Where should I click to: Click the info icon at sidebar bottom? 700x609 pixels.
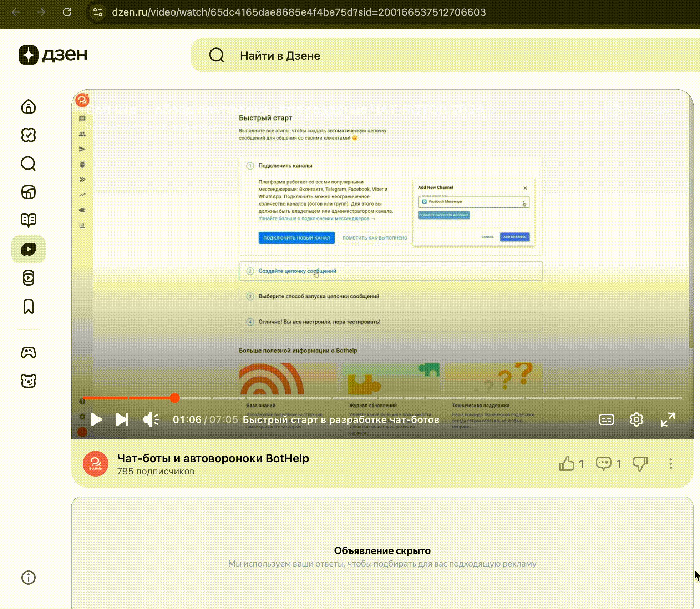coord(29,577)
